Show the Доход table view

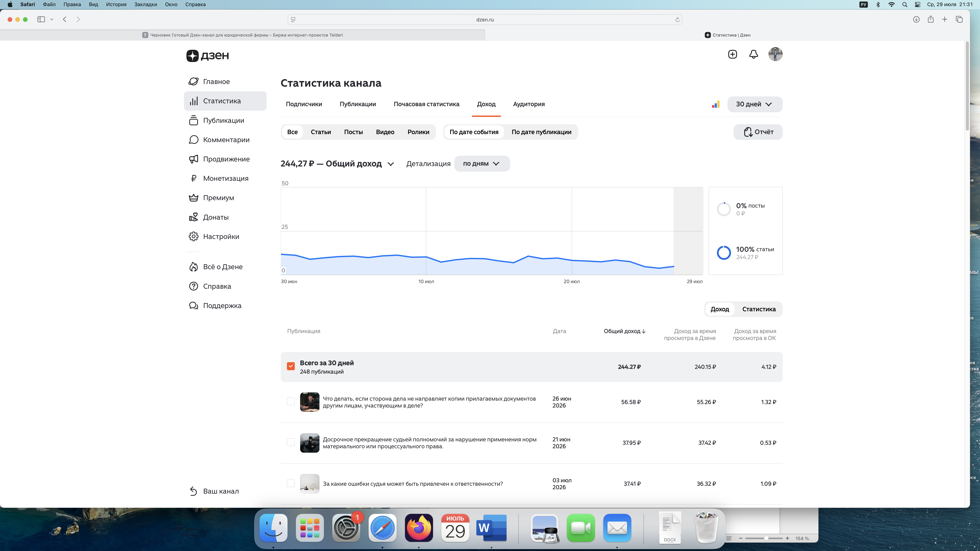tap(719, 309)
